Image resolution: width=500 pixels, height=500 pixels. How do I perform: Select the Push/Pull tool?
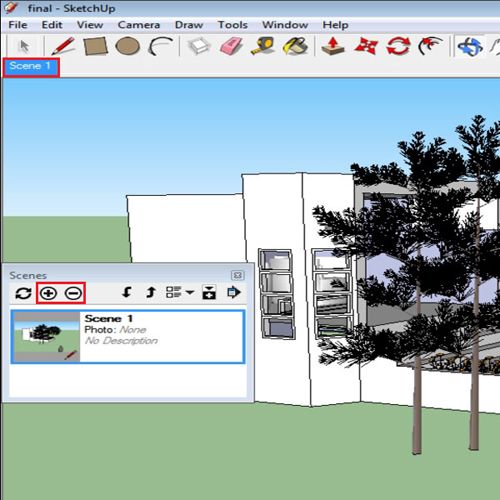[333, 46]
